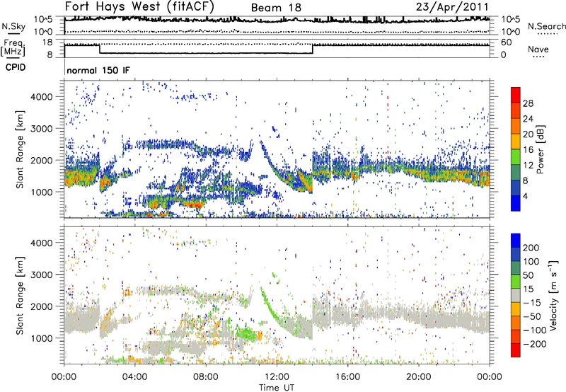
Task: Click the 'Freq. [MHz]' axis label
Action: 13,47
